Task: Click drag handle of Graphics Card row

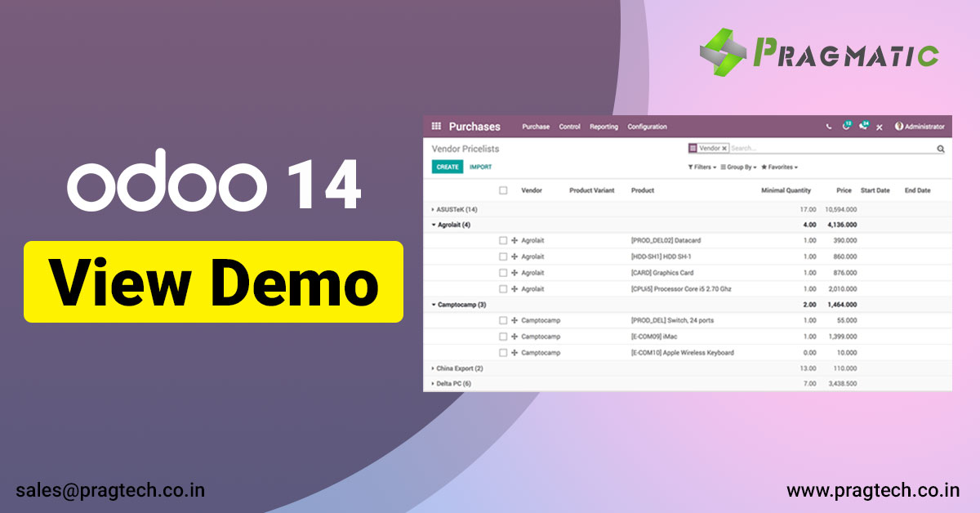Action: tap(514, 273)
